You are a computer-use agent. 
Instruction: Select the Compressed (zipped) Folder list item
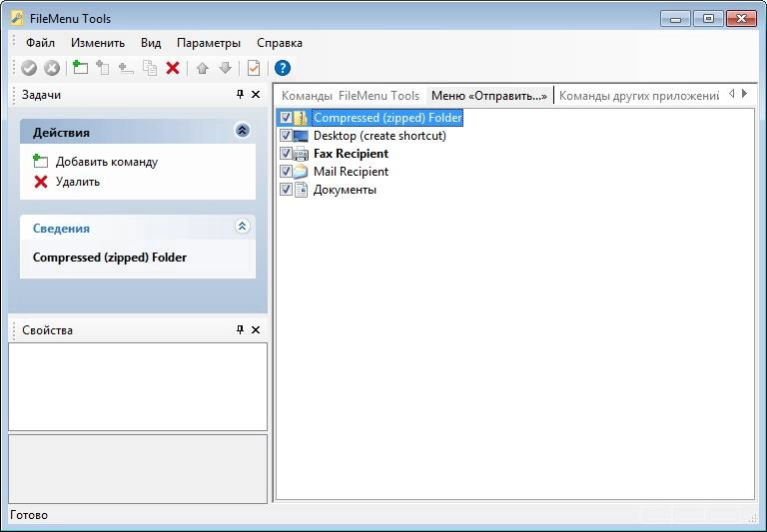click(x=387, y=118)
